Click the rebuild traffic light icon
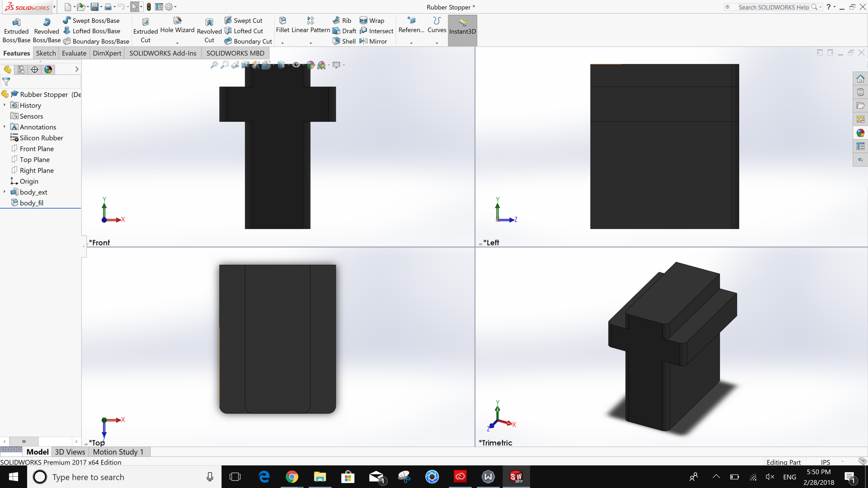This screenshot has width=868, height=488. click(149, 7)
